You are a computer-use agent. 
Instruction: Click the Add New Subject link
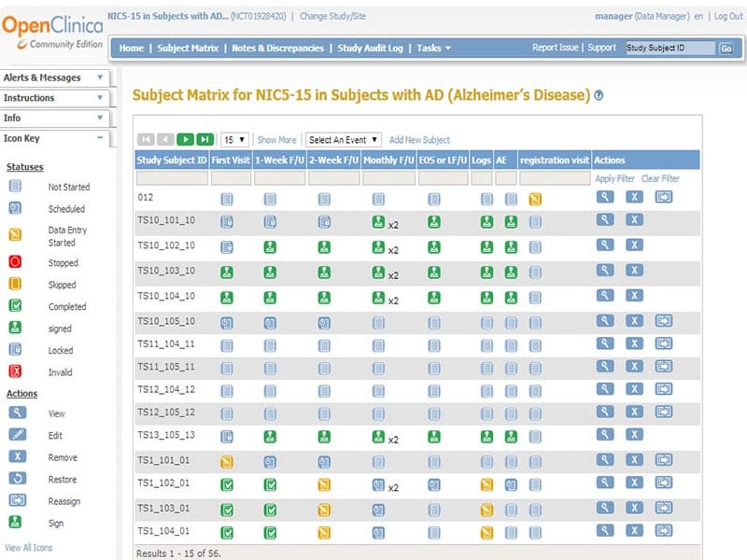[419, 139]
